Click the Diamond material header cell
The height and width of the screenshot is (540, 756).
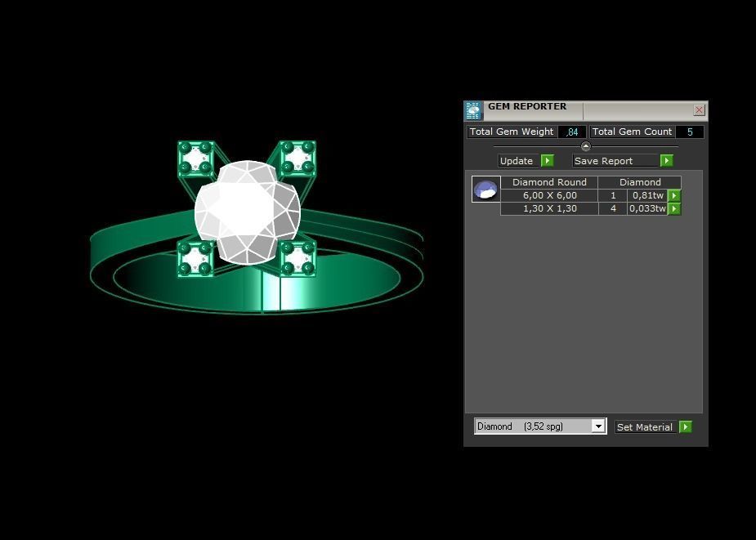pyautogui.click(x=640, y=182)
